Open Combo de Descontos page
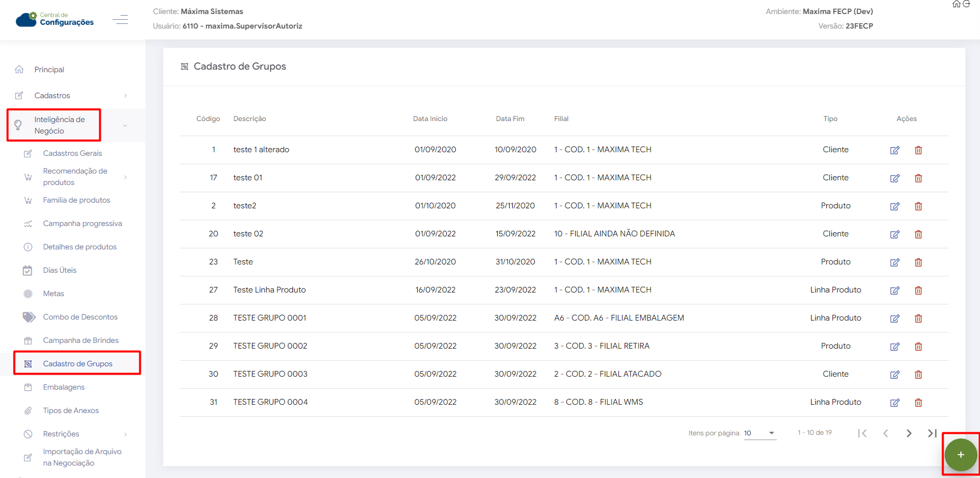The image size is (980, 478). [80, 317]
